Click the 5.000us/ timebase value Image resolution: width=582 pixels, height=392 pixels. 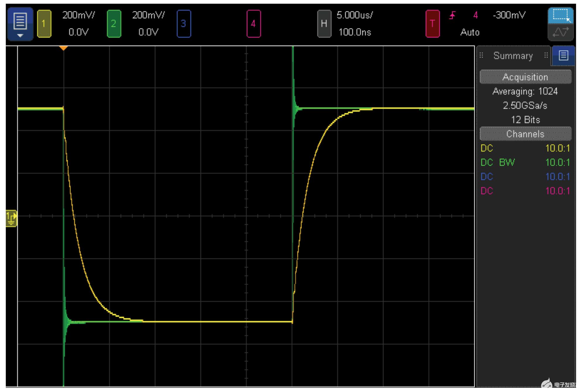(x=354, y=15)
